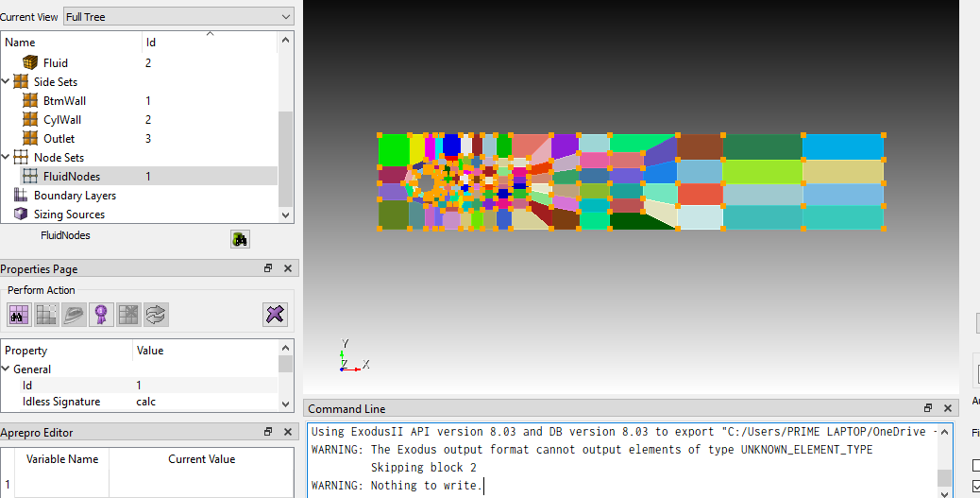Viewport: 980px width, 498px height.
Task: Click the Side Sets group icon
Action: [x=21, y=82]
